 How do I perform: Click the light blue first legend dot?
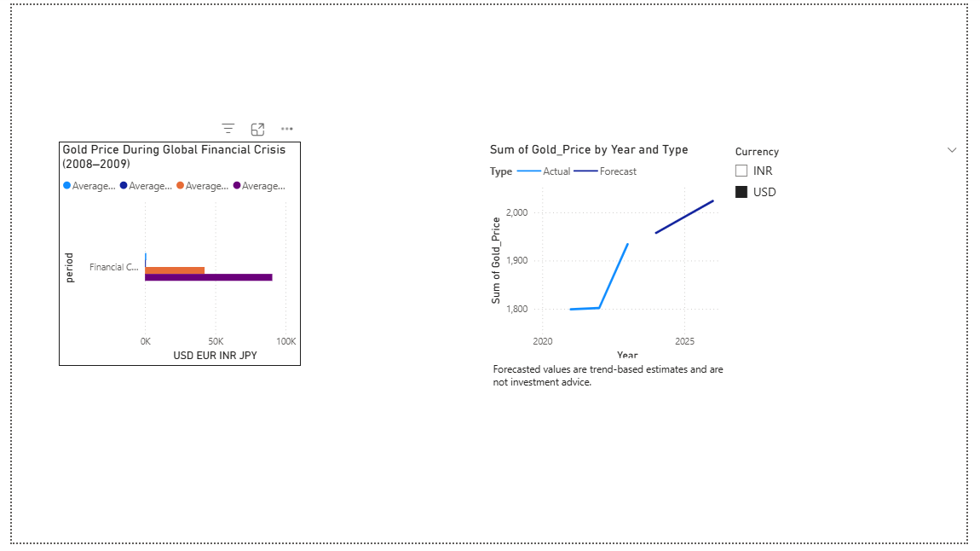coord(67,186)
